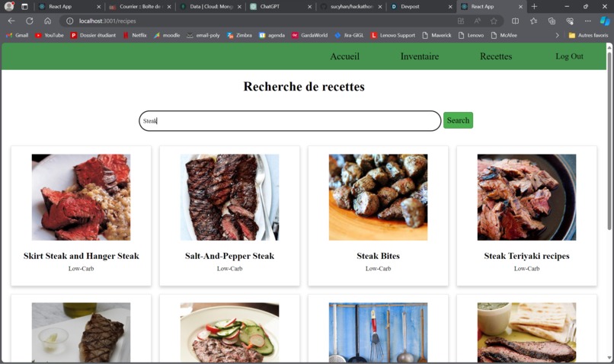Click the Steak Bites title
Viewport: 614px width, 364px height.
[x=378, y=256]
